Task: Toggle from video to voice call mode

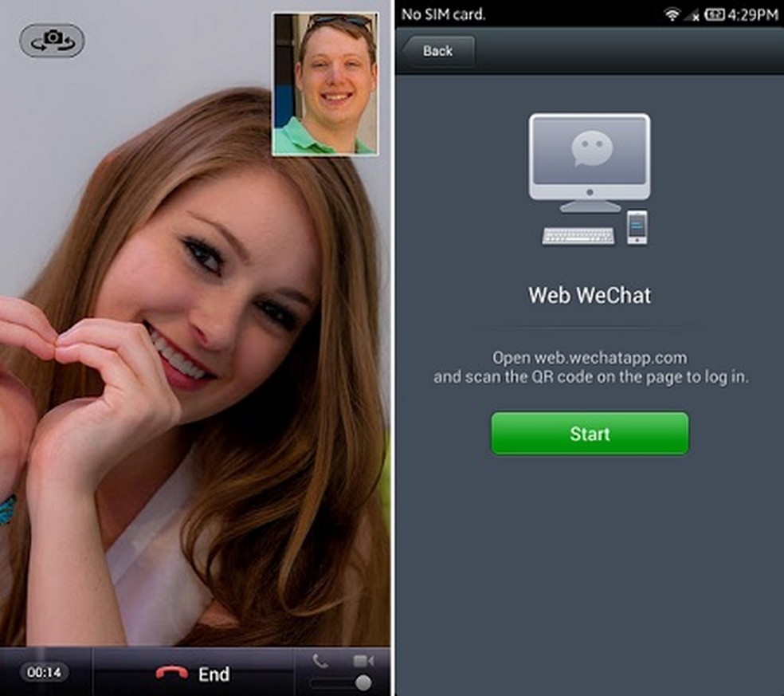Action: (320, 660)
